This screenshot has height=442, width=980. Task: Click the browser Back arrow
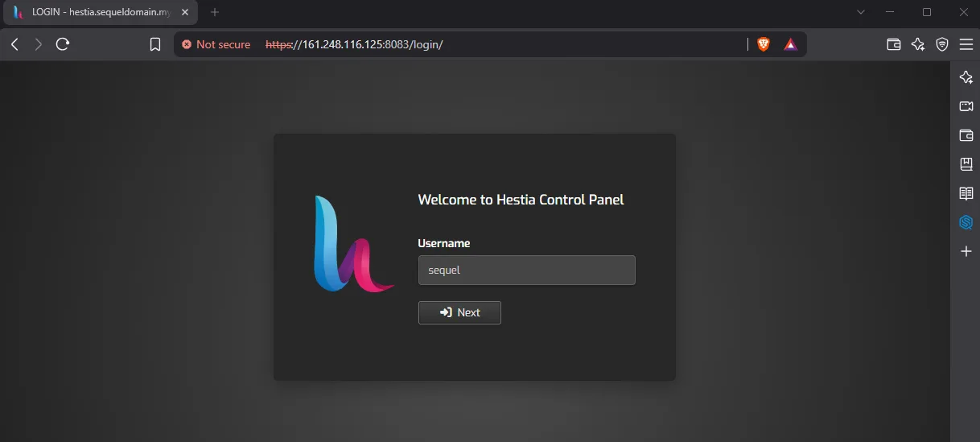pyautogui.click(x=14, y=44)
